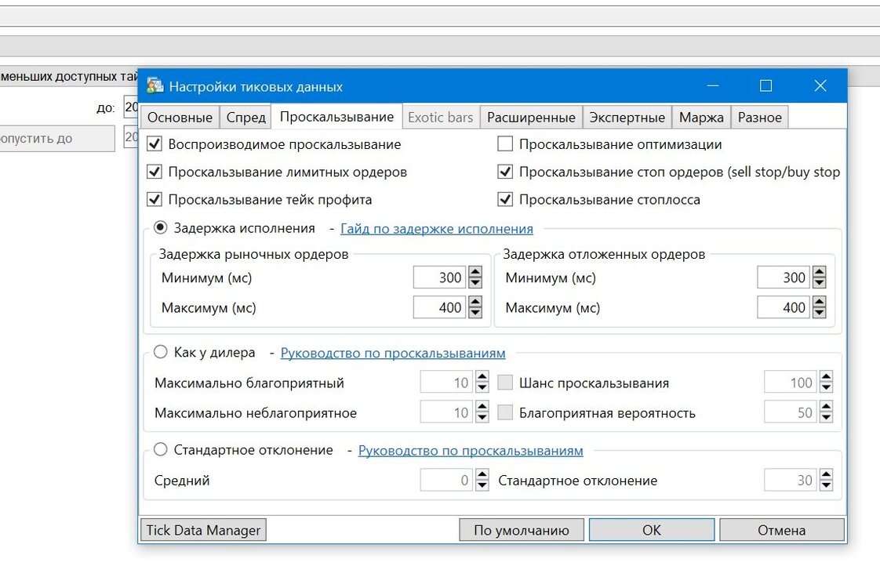The height and width of the screenshot is (588, 880).
Task: Toggle Проскальзывание лимитных ордеров checkbox
Action: click(x=155, y=172)
